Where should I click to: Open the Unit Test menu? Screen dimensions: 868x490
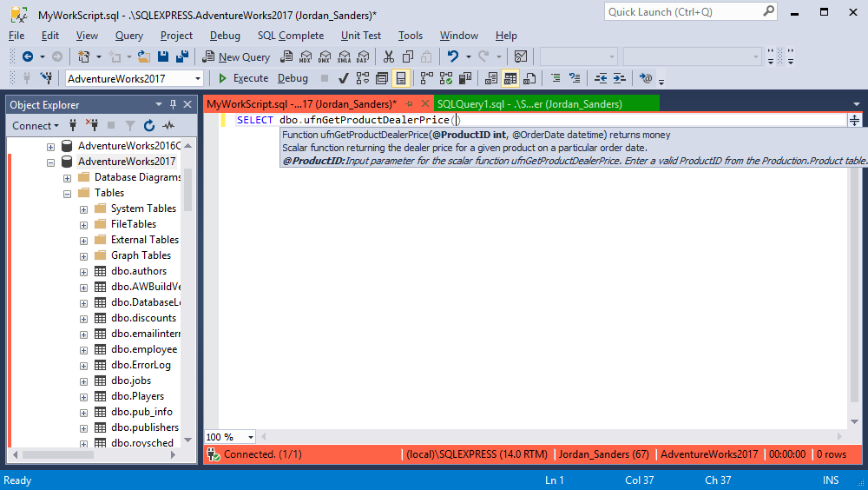pyautogui.click(x=361, y=36)
